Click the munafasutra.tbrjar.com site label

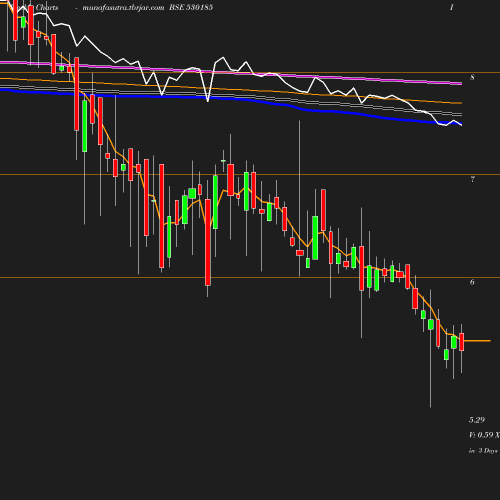tap(123, 7)
